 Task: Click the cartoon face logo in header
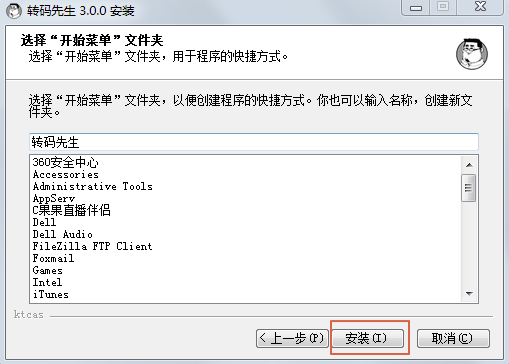coord(472,54)
